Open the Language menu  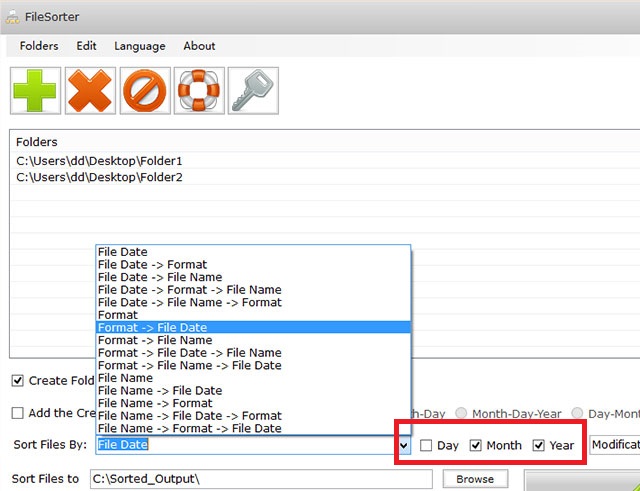coord(140,46)
